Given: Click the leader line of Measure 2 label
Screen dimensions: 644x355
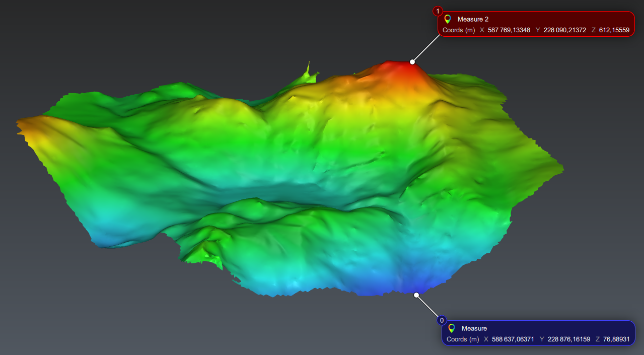Looking at the screenshot, I should click(425, 49).
